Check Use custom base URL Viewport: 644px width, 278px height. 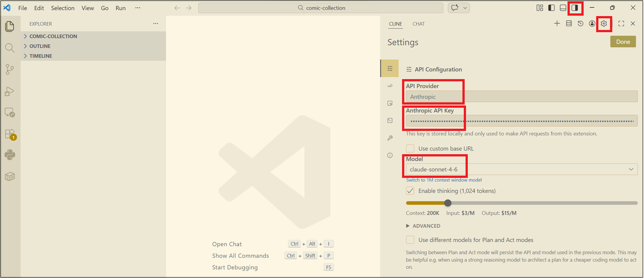(x=410, y=148)
